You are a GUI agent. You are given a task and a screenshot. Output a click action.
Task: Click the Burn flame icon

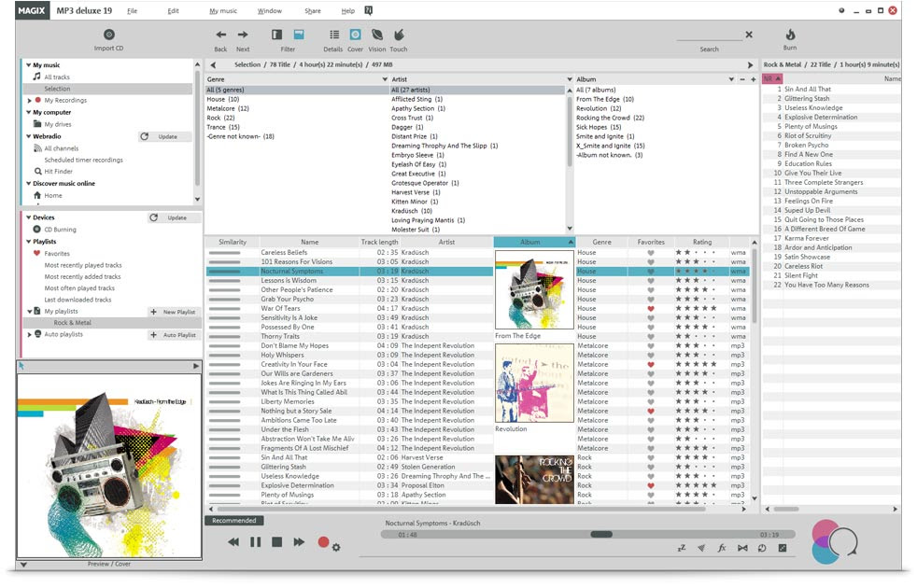point(790,35)
